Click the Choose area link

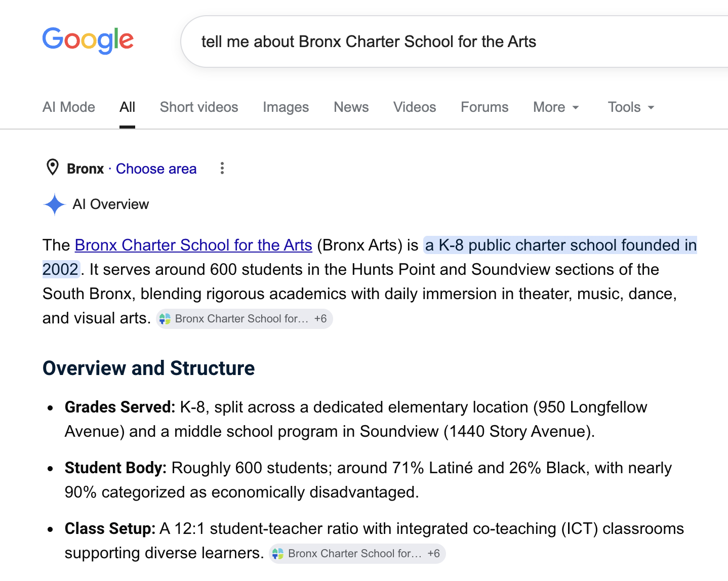[x=156, y=169]
